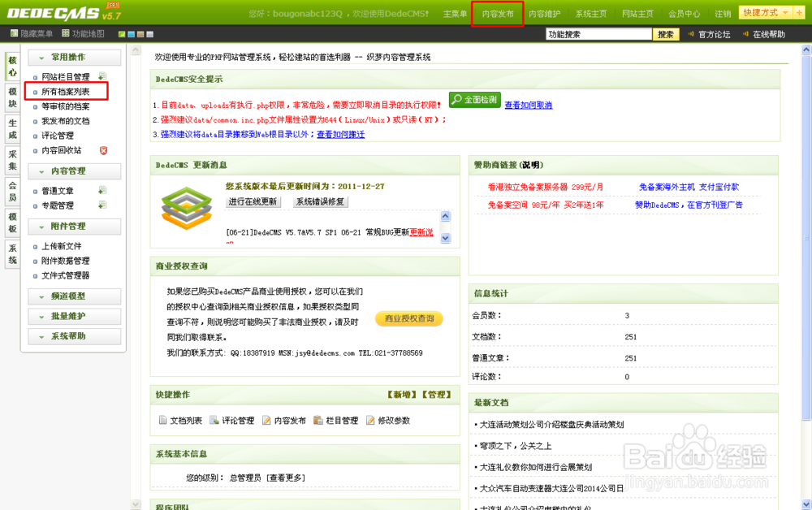The image size is (812, 510).
Task: Click the 搜索 search button
Action: click(x=666, y=34)
